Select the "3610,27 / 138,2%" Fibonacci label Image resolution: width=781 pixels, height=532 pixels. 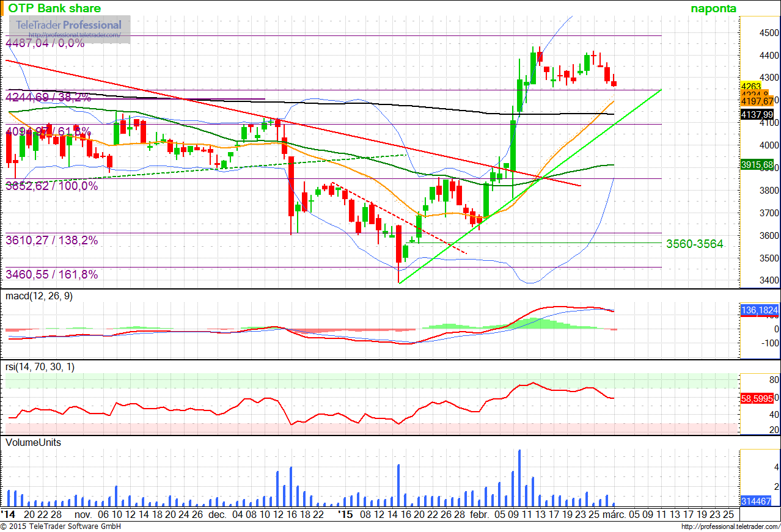52,241
